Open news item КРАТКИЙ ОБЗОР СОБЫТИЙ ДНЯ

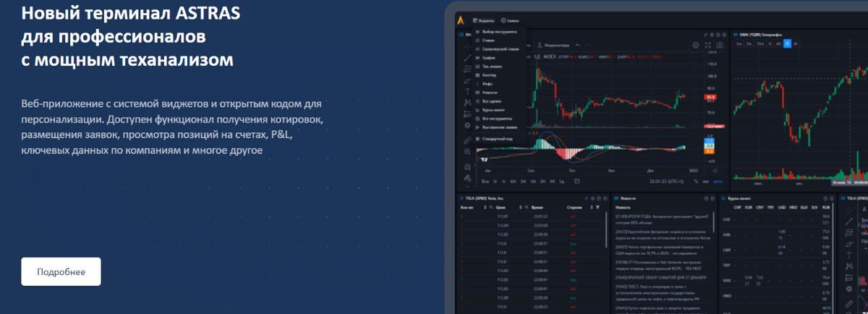(660, 277)
